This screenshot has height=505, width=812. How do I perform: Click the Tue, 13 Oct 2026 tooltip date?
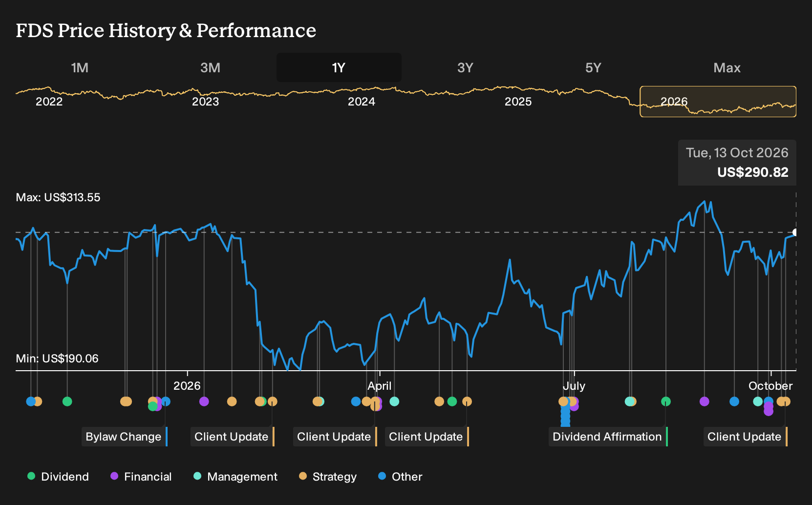(737, 153)
